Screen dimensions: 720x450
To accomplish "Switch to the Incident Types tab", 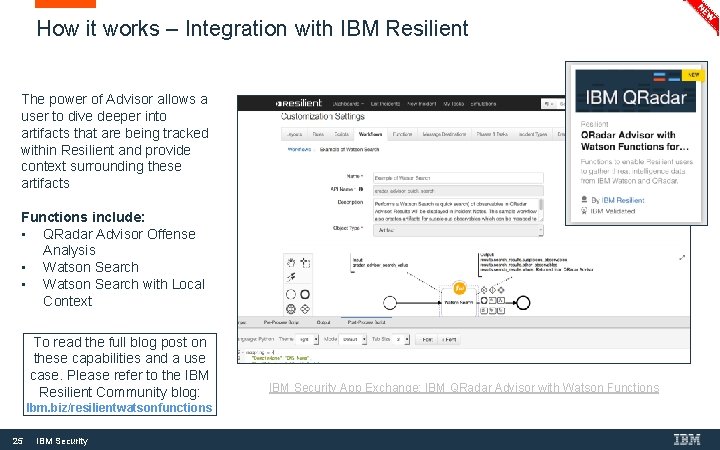I will click(533, 134).
